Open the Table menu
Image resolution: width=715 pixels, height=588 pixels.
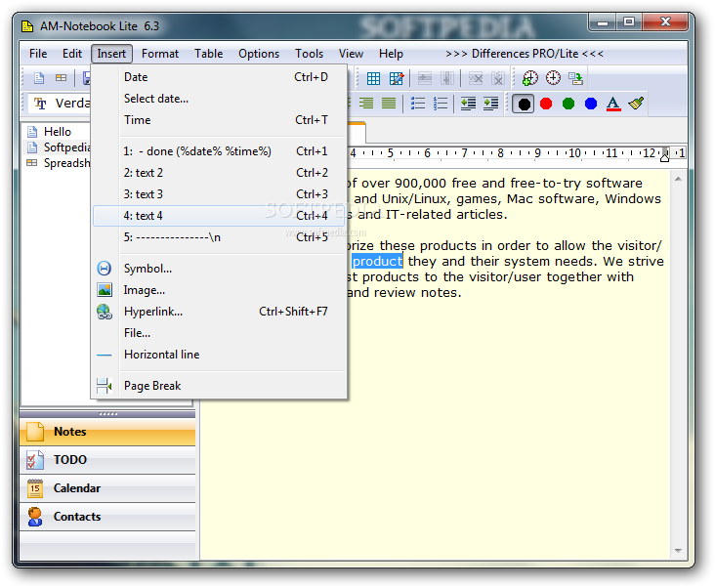coord(209,54)
